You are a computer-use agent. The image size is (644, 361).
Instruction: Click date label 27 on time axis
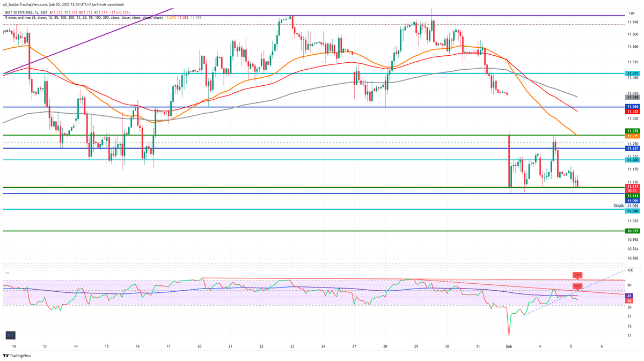[355, 347]
